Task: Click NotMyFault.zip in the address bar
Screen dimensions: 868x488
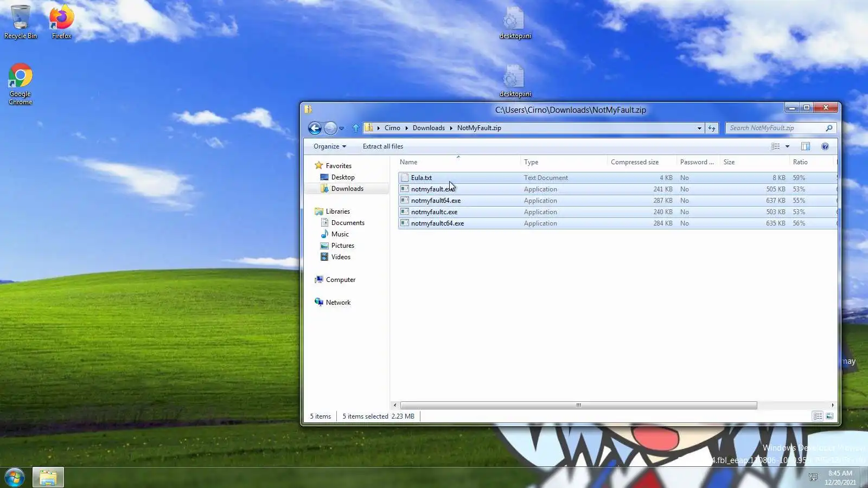Action: pyautogui.click(x=479, y=128)
